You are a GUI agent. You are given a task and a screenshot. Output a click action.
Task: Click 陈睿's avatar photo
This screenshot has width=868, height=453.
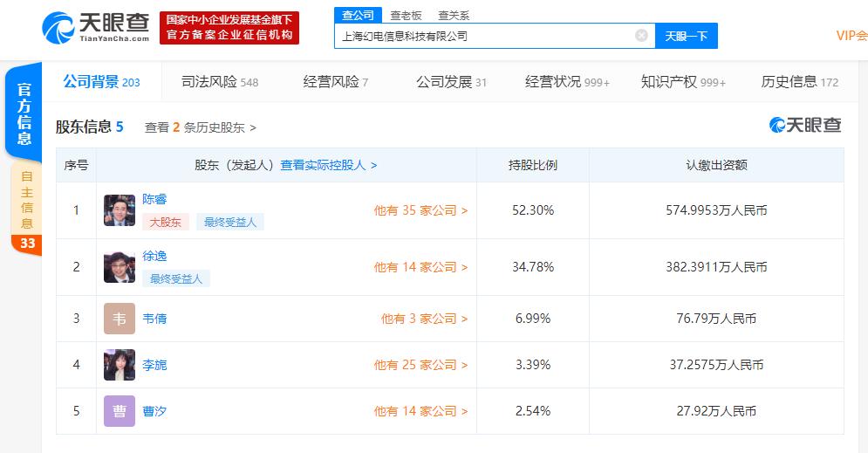coord(120,210)
